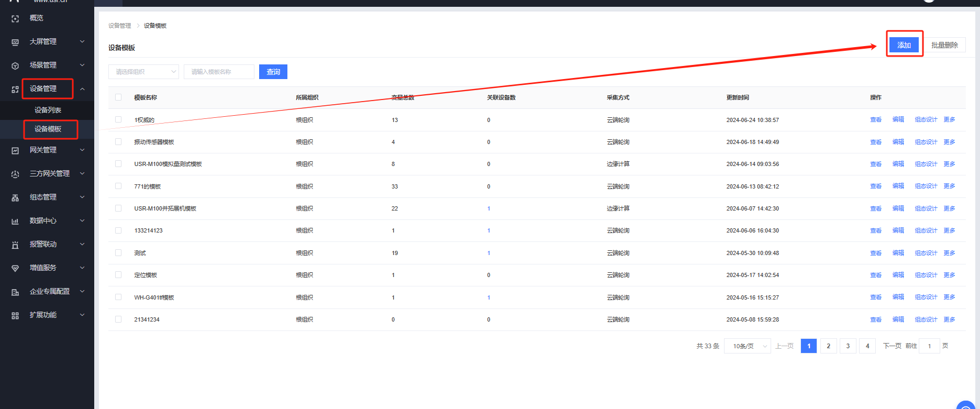Click the 批量删除 button
Viewport: 980px width, 409px height.
click(x=944, y=45)
